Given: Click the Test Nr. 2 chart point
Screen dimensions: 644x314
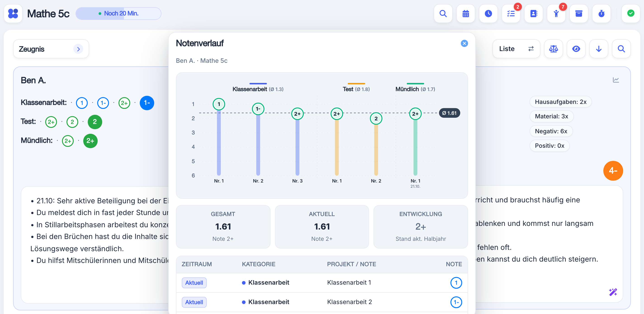Looking at the screenshot, I should pyautogui.click(x=376, y=119).
